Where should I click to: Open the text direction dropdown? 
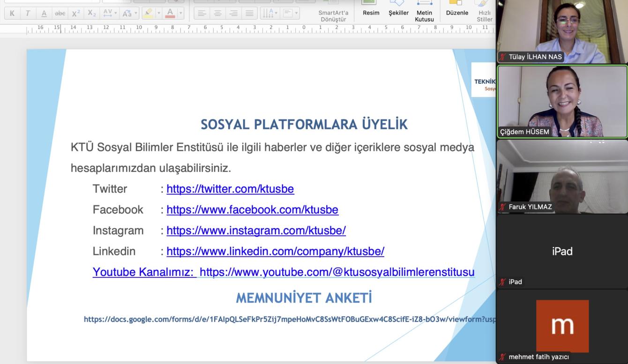tap(269, 13)
